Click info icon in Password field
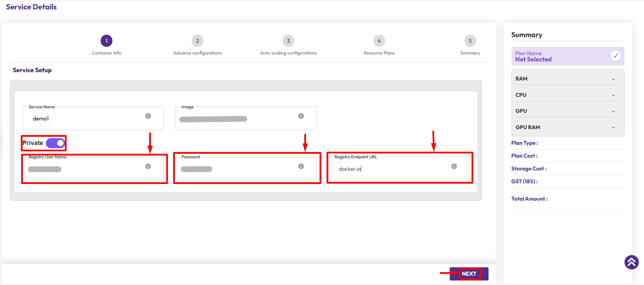644x285 pixels. pyautogui.click(x=301, y=166)
